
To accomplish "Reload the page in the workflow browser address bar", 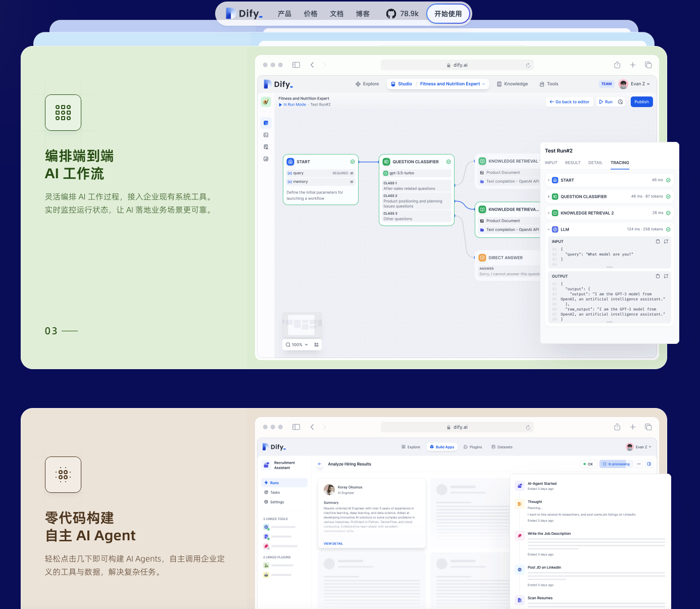I will coord(528,65).
